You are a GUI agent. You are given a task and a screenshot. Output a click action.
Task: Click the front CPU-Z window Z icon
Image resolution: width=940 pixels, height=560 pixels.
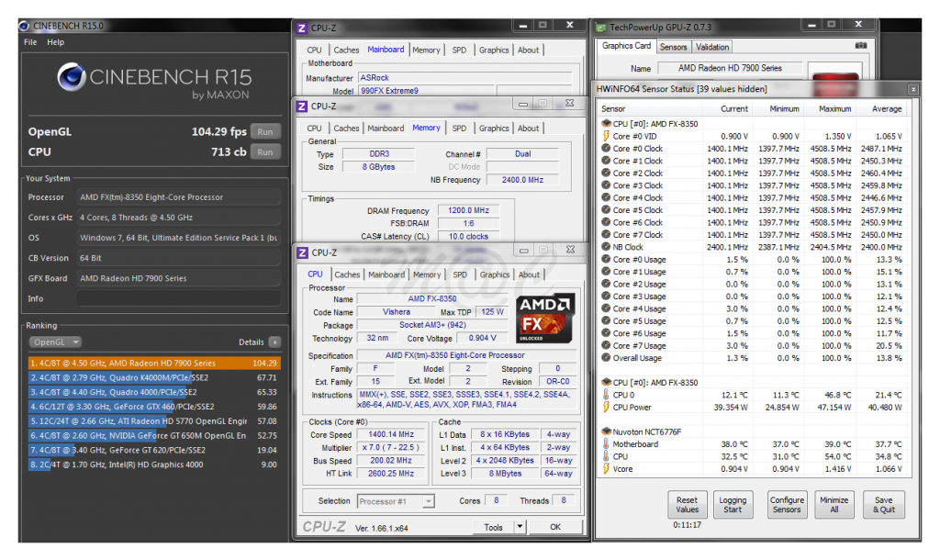click(x=302, y=253)
